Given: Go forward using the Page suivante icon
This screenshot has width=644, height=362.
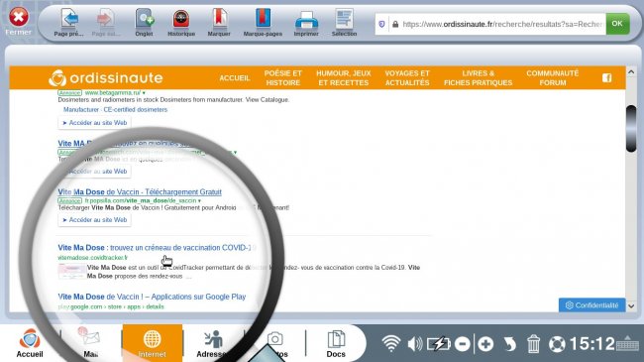Looking at the screenshot, I should [106, 22].
